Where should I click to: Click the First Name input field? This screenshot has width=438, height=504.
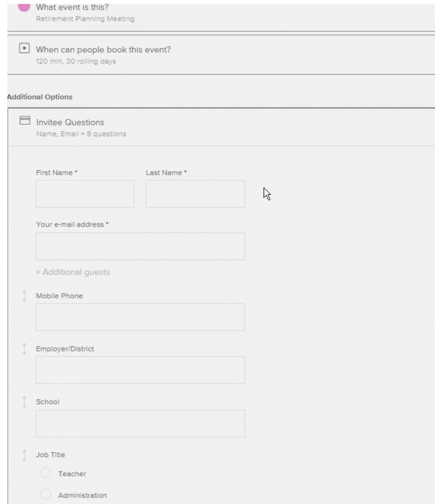85,194
